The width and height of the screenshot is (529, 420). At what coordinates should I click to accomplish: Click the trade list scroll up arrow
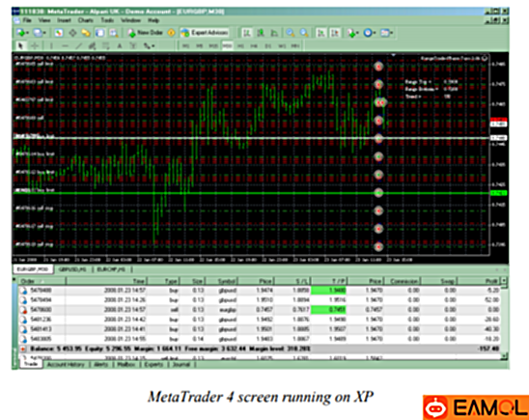(504, 280)
